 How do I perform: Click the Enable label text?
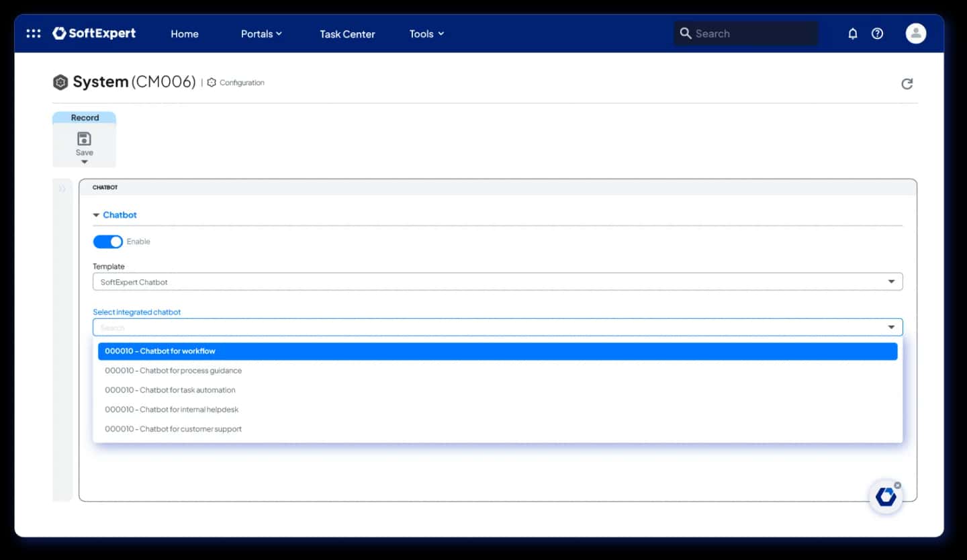pos(138,242)
